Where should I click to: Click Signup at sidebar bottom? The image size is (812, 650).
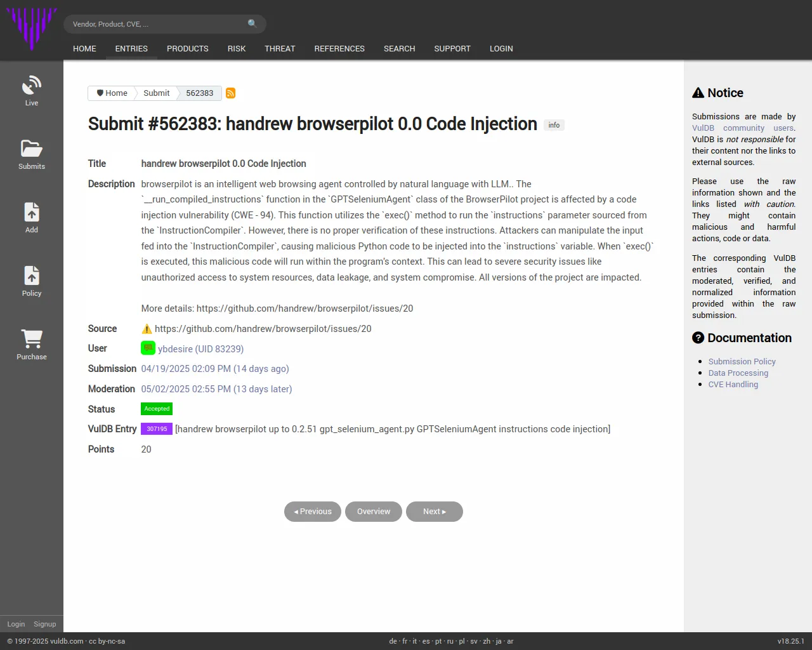[x=44, y=624]
